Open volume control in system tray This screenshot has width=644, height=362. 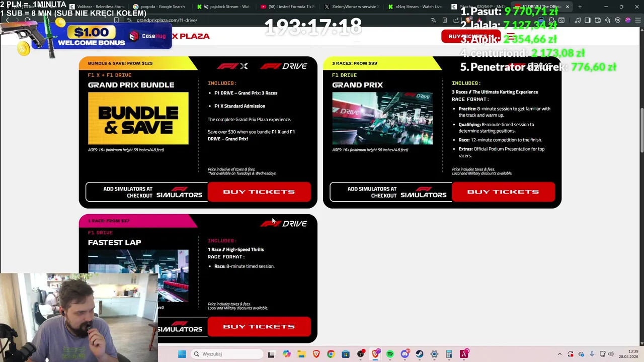(x=611, y=354)
